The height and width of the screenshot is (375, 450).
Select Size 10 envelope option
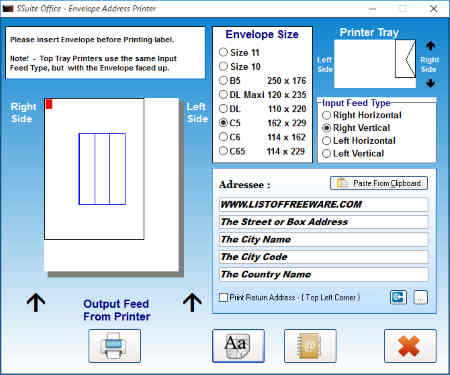click(240, 66)
